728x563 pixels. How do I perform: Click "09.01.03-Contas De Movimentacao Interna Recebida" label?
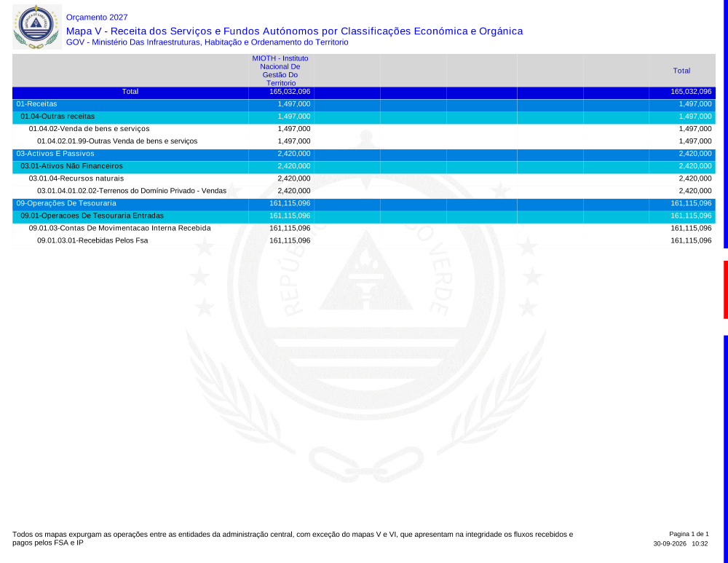click(120, 228)
